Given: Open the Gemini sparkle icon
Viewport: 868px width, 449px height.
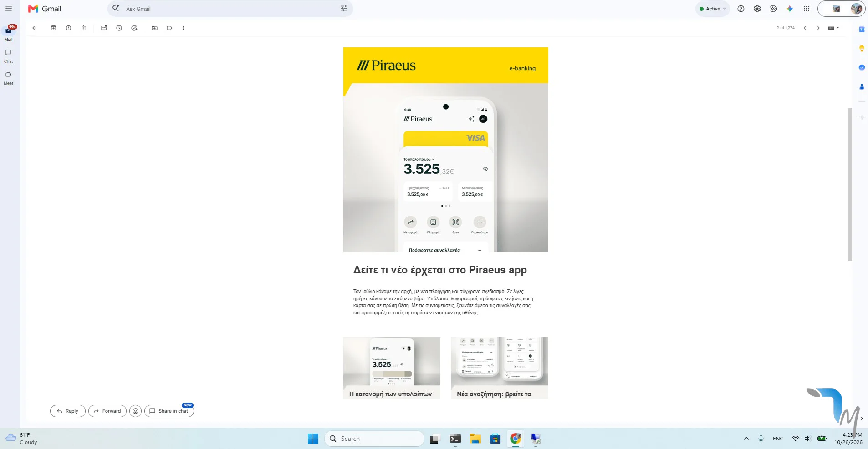Looking at the screenshot, I should [790, 9].
